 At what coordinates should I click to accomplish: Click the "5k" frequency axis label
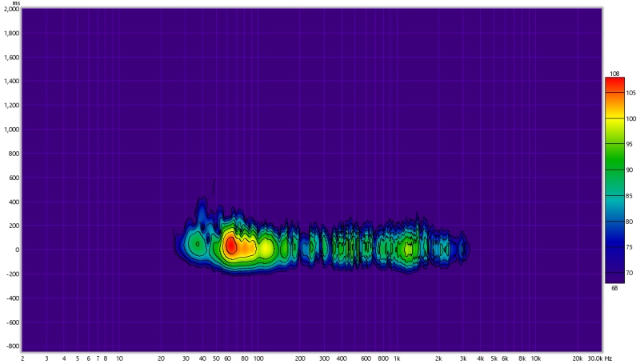pos(494,358)
